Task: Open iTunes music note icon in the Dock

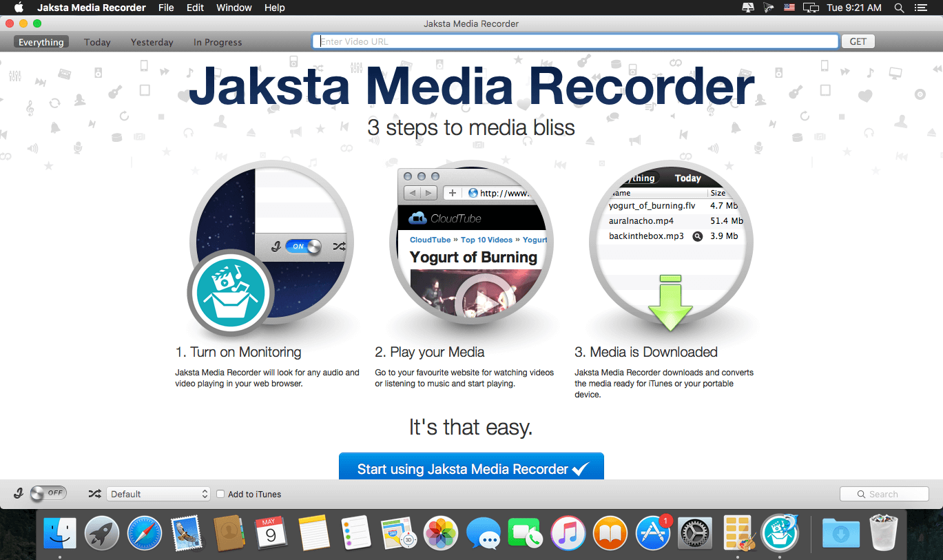Action: click(x=568, y=534)
